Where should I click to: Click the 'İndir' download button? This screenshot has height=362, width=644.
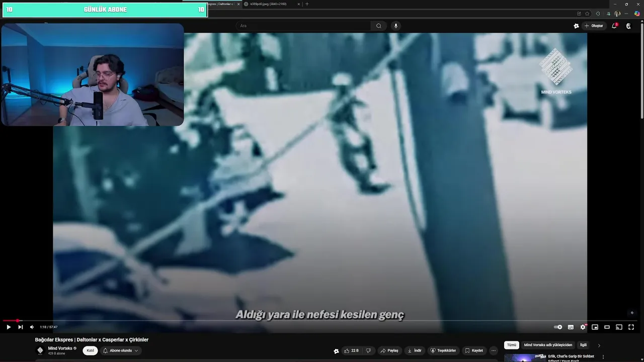tap(415, 350)
